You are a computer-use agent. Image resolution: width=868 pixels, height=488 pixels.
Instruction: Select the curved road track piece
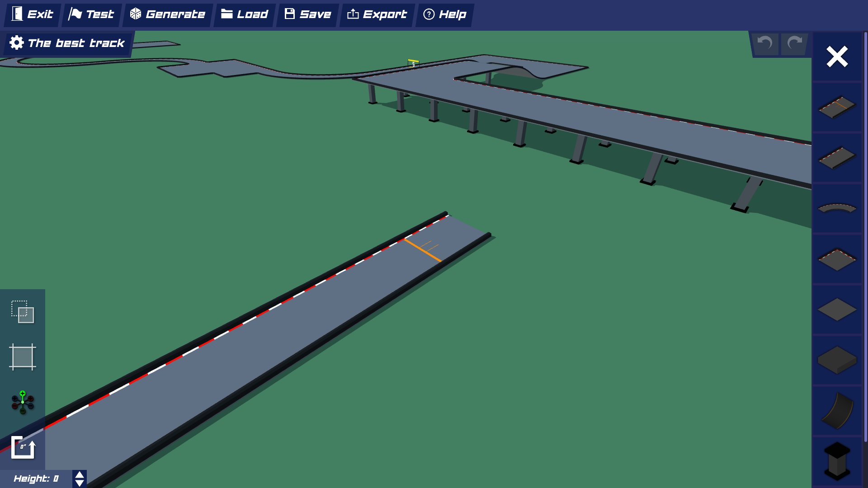[837, 208]
